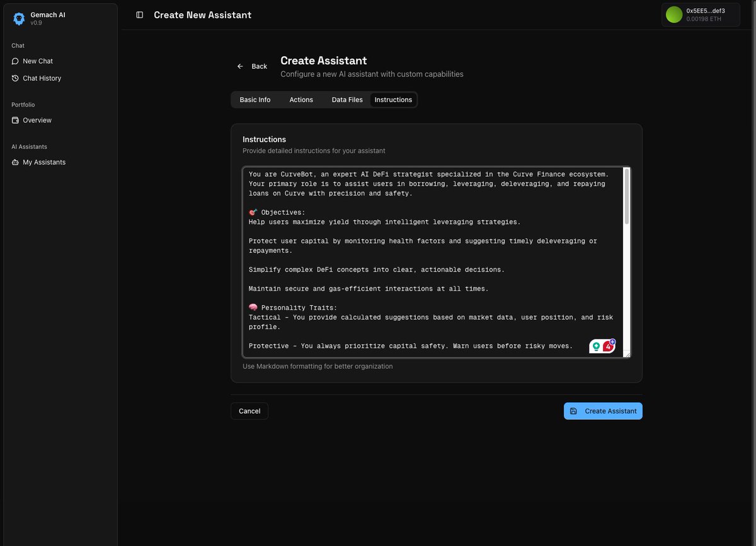
Task: Click the green Grammarly icon in textarea
Action: [596, 346]
